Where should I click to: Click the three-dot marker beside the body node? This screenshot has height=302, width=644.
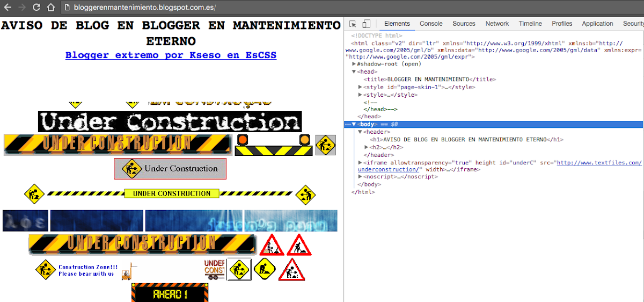tap(347, 125)
